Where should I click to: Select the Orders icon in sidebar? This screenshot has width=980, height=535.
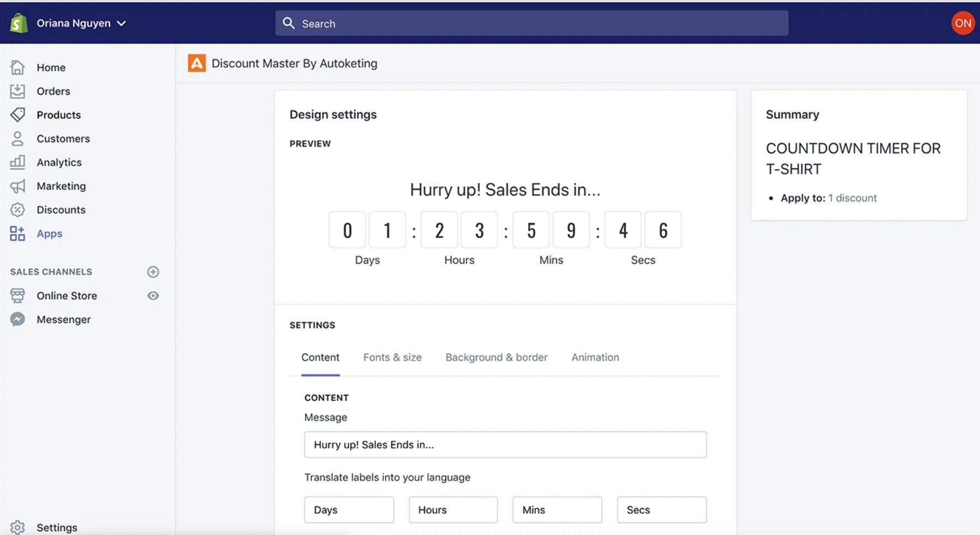tap(18, 91)
